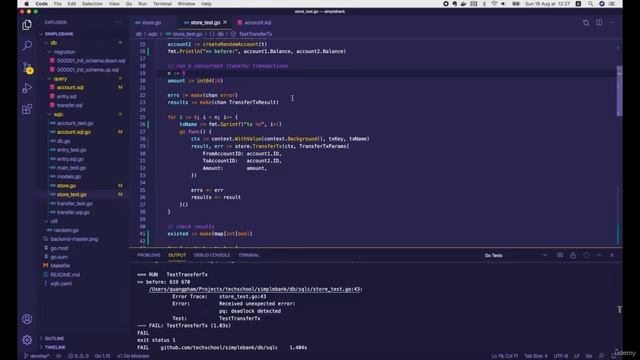Collapse the query folder

click(60, 78)
